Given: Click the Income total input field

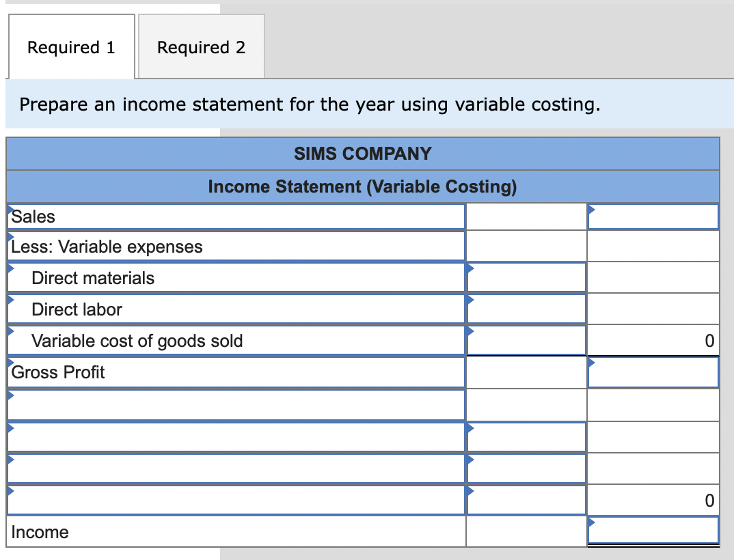Looking at the screenshot, I should pos(653,531).
